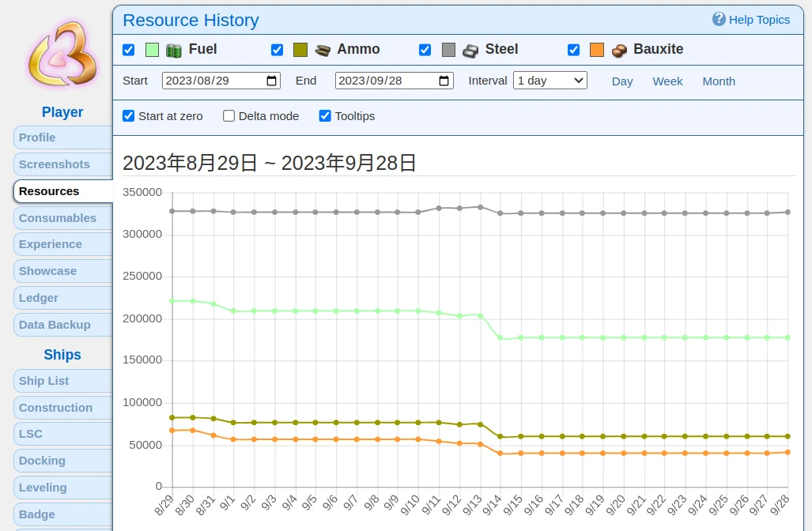Click the Help Topics question mark icon
812x531 pixels.
coord(719,19)
